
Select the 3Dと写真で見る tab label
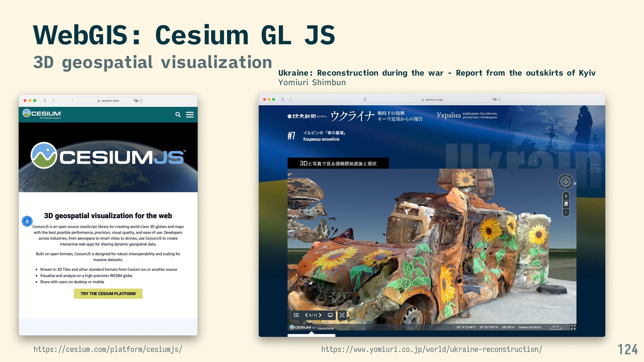[338, 164]
